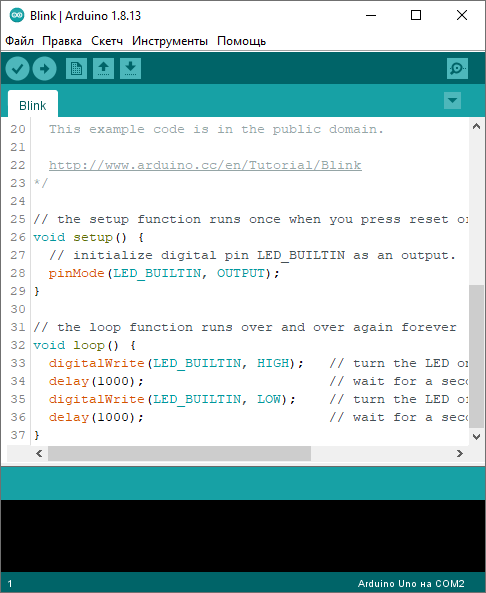486x593 pixels.
Task: Open the Serial Monitor magnifier icon
Action: [x=457, y=68]
